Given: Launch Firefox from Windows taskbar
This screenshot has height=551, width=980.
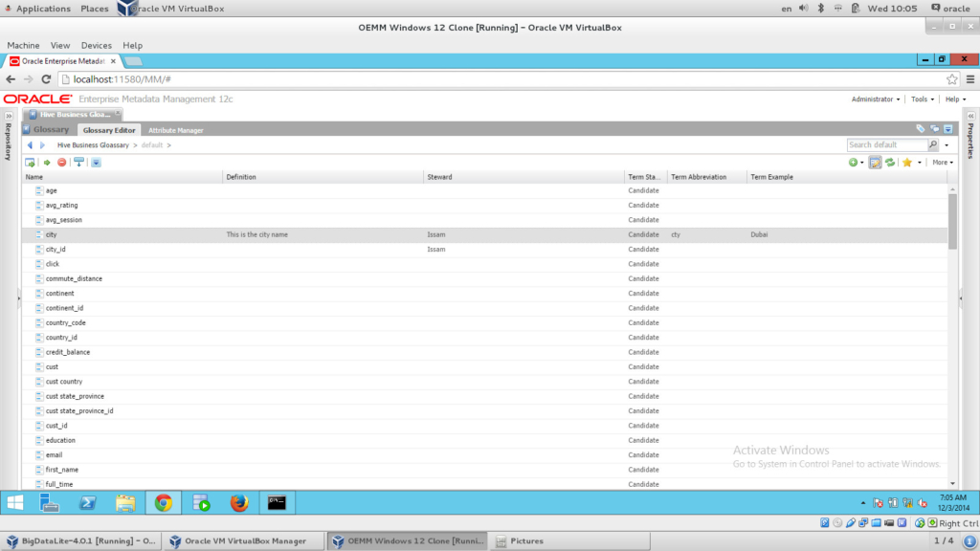Looking at the screenshot, I should tap(239, 503).
